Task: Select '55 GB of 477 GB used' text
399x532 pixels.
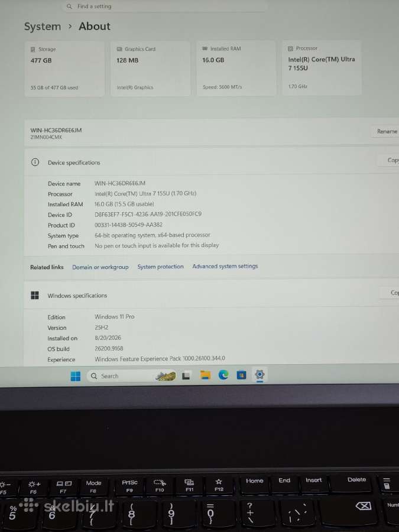Action: click(54, 87)
